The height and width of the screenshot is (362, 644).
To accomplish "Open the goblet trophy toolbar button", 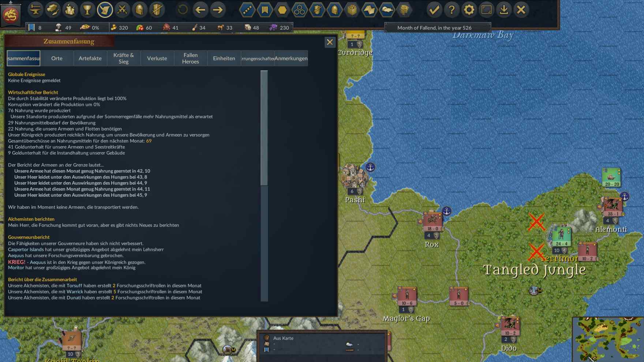I will coord(87,10).
